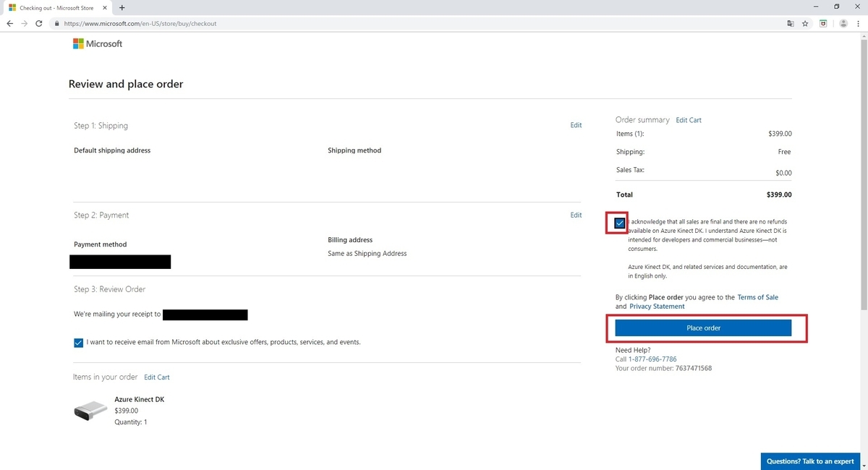Open the translate page icon
Viewport: 868px width, 470px height.
791,23
